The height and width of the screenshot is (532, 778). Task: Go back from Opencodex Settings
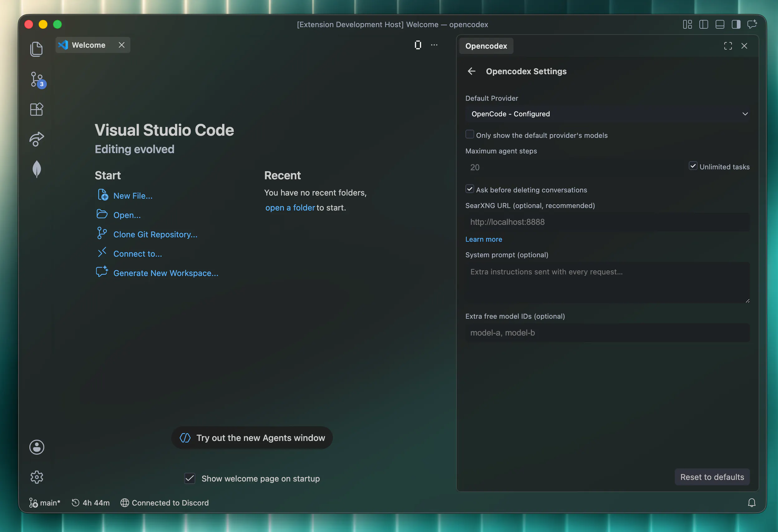click(x=472, y=71)
